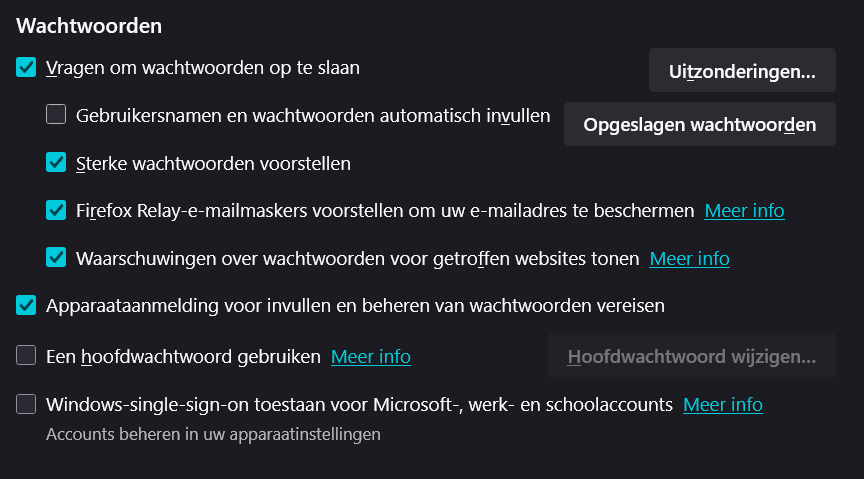Open the "Uitzonderingen..." button
Viewport: 864px width, 479px height.
tap(742, 70)
